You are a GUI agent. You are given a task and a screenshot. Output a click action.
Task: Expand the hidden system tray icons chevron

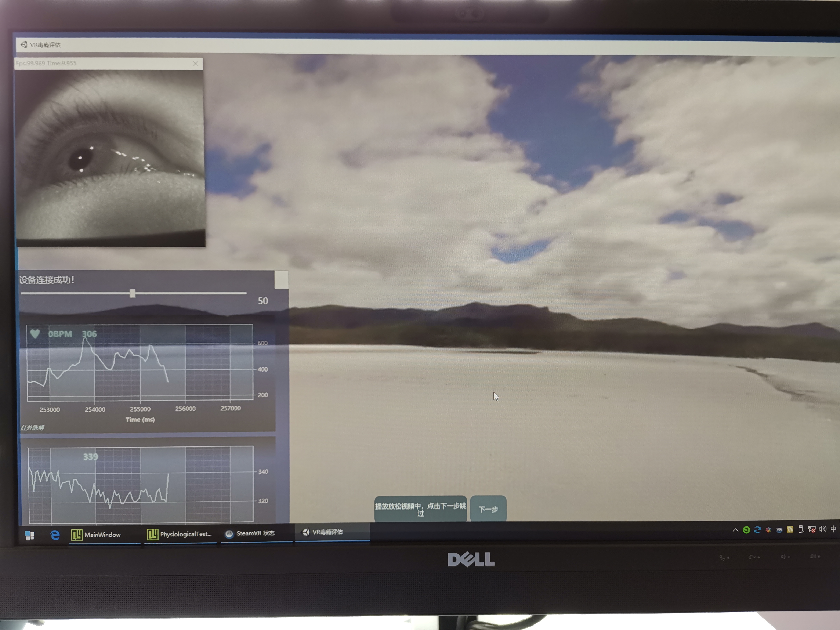(735, 530)
